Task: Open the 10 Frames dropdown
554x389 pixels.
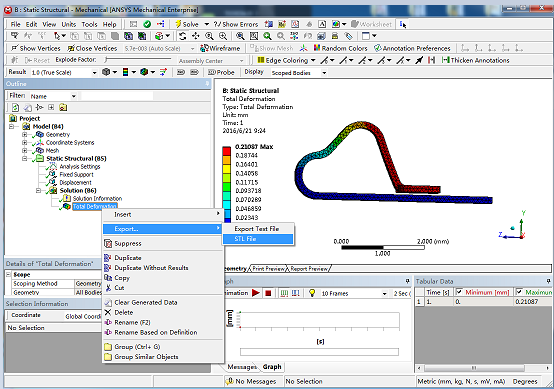Action: (x=384, y=294)
